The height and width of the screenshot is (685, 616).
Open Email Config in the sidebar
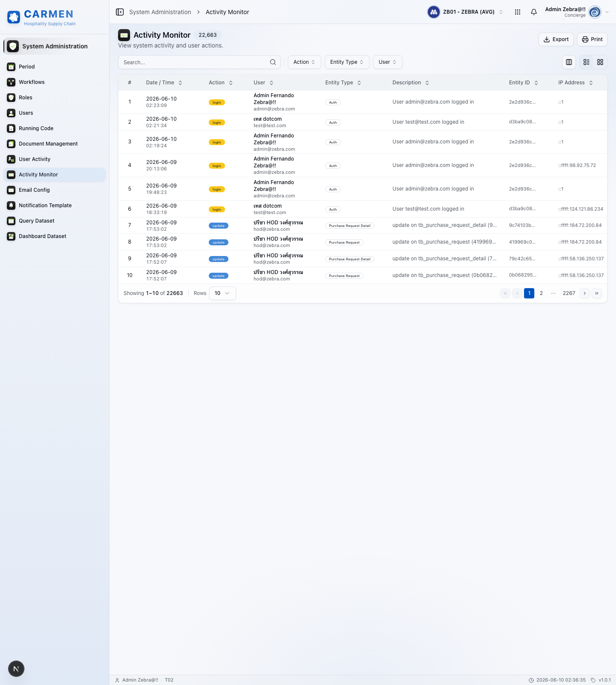click(55, 190)
